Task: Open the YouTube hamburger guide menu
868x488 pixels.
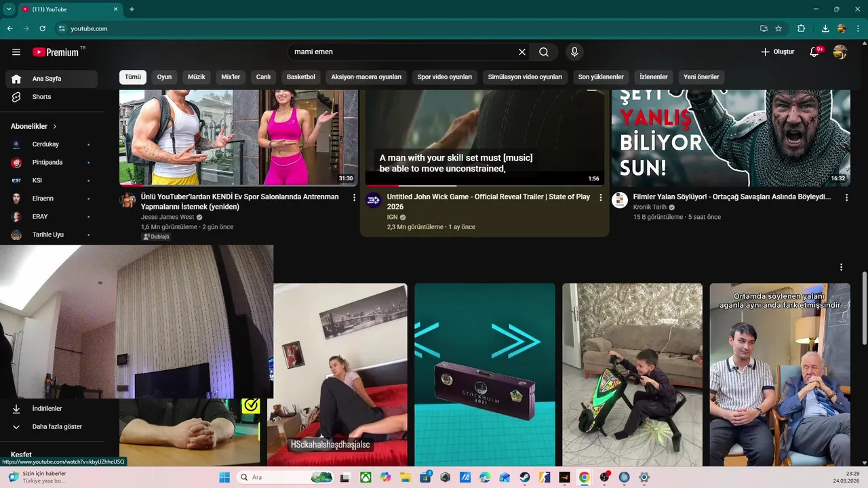Action: (16, 52)
